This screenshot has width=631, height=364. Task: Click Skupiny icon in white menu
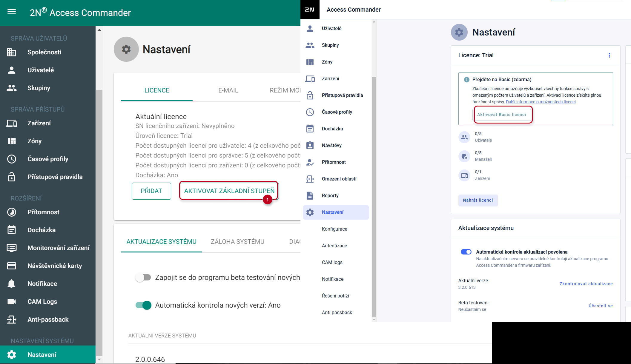310,45
